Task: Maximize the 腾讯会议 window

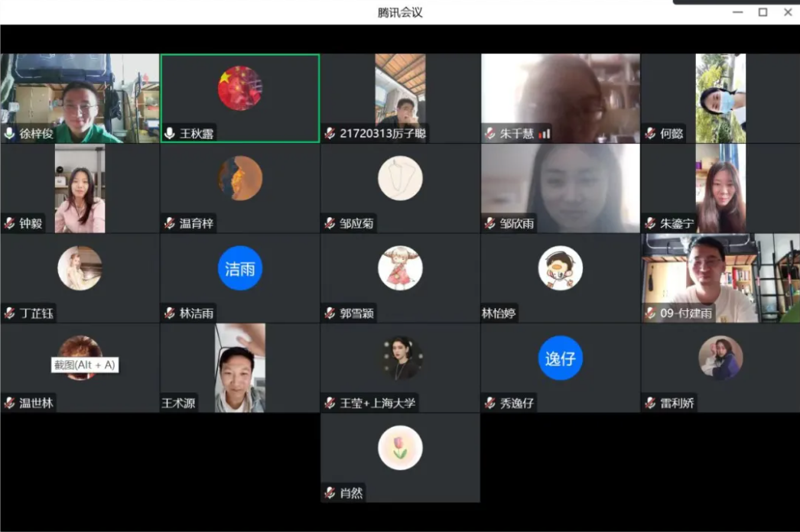Action: coord(763,12)
